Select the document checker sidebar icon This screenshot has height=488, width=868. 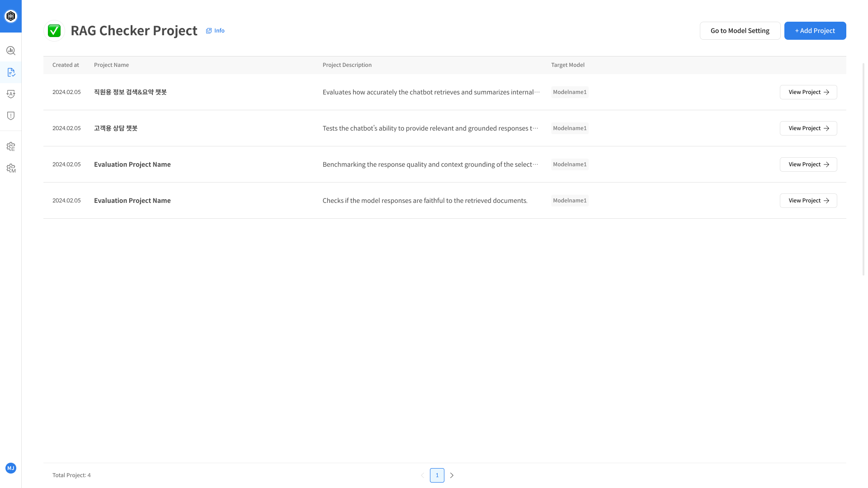[x=11, y=72]
